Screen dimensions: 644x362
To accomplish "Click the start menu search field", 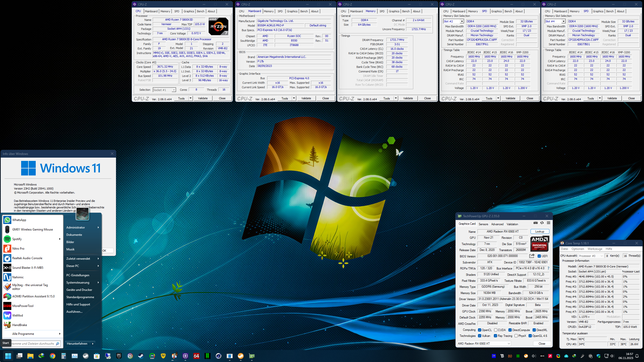I will tap(33, 344).
